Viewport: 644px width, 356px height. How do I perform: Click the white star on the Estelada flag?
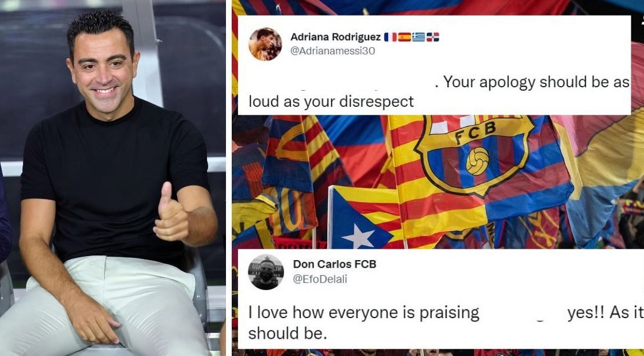pos(359,236)
